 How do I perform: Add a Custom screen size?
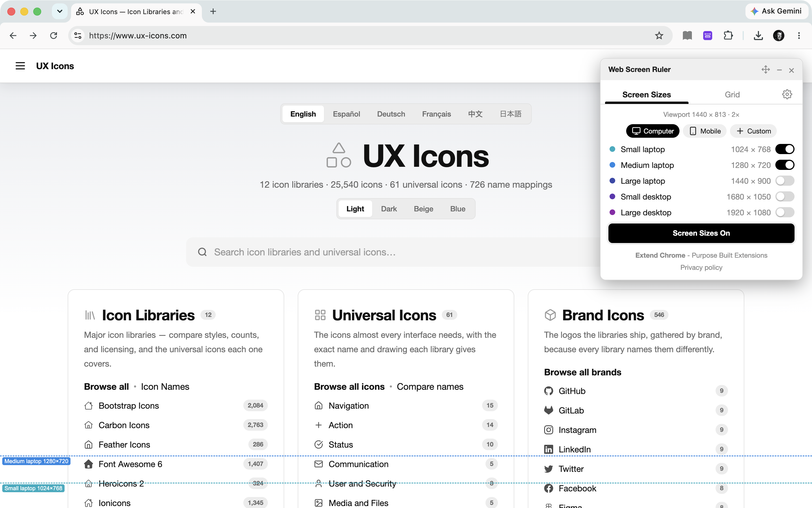[754, 131]
